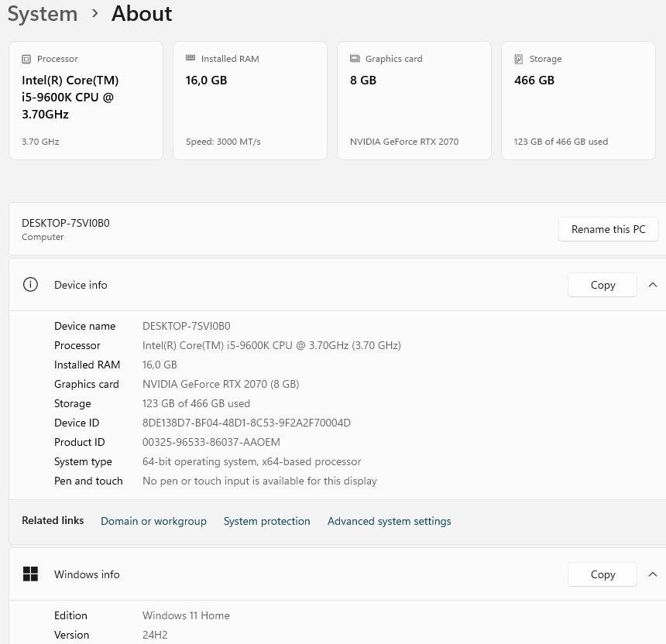Viewport: 666px width, 644px height.
Task: Click the Storage drive icon
Action: [x=519, y=59]
